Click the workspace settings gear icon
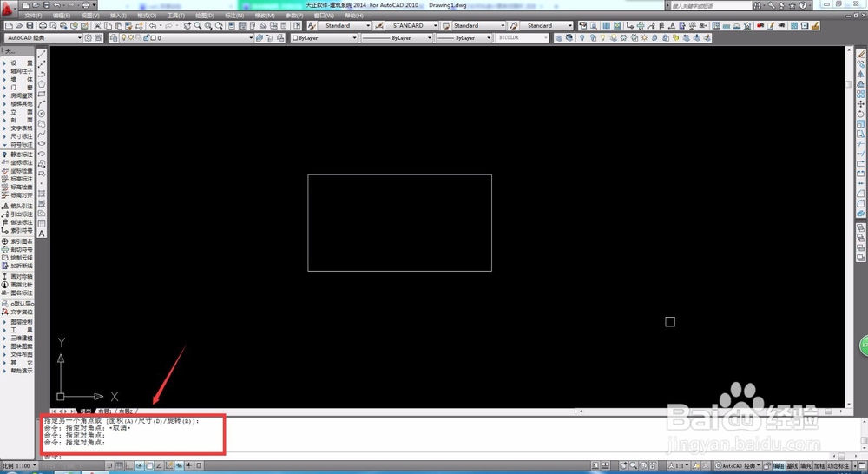Screen dimensions: 868x474 tap(88, 37)
